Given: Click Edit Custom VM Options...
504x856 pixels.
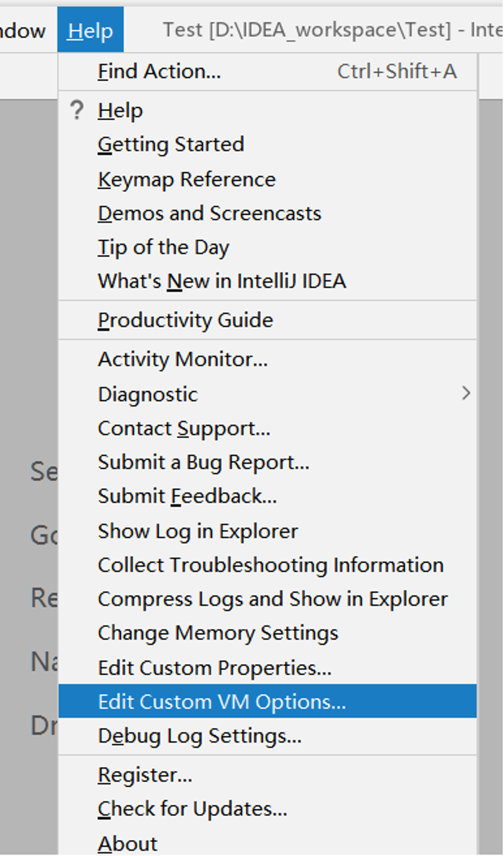Looking at the screenshot, I should [268, 701].
